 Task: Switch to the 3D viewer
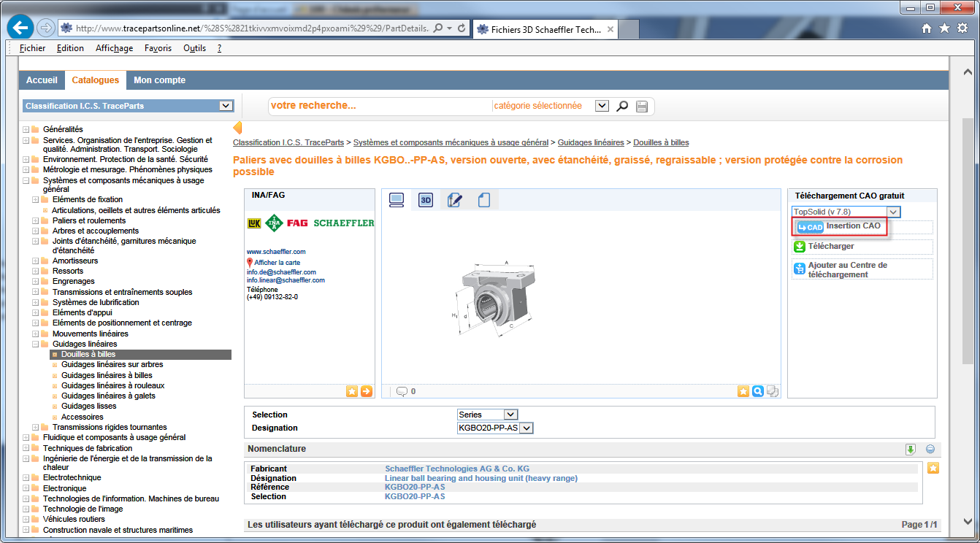tap(426, 200)
